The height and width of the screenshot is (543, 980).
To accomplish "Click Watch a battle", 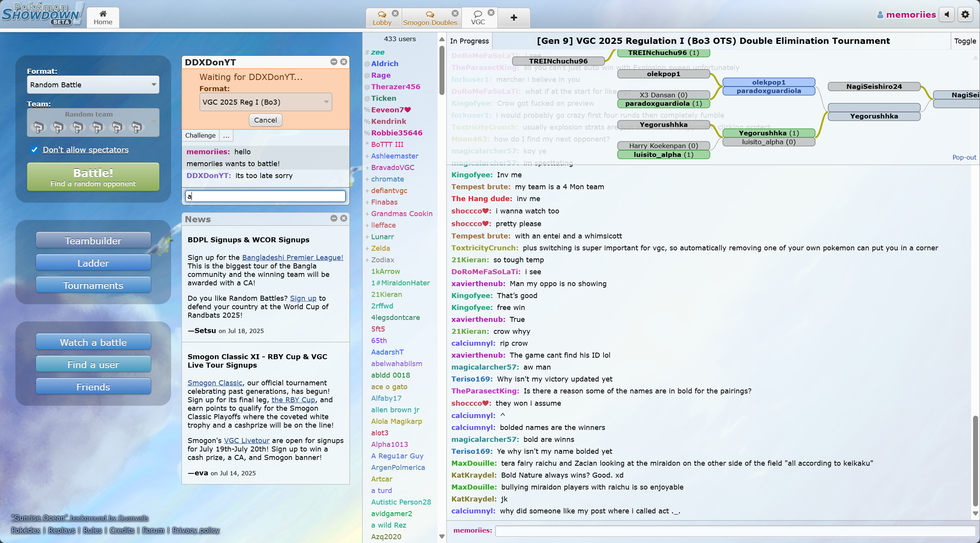I will click(x=93, y=342).
